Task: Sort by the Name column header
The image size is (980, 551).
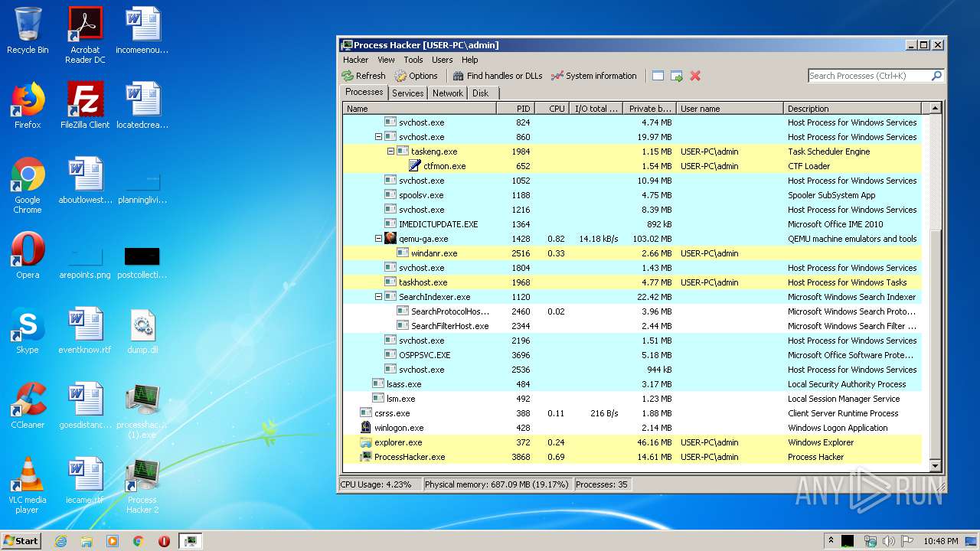Action: tap(420, 109)
